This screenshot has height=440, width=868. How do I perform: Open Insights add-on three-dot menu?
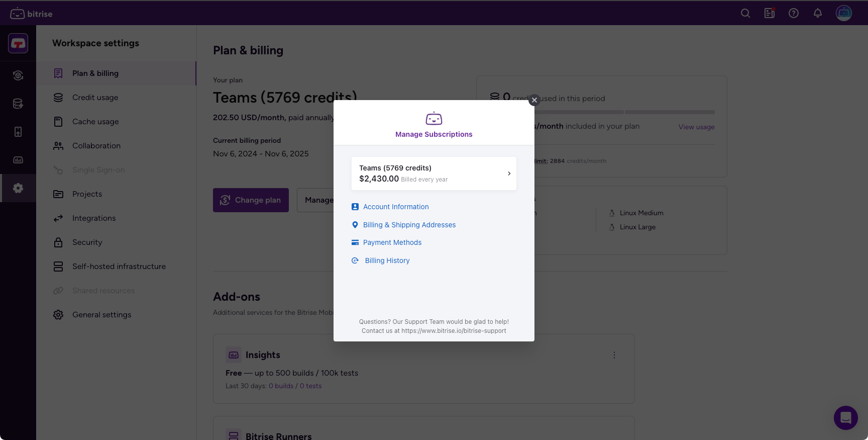[614, 355]
